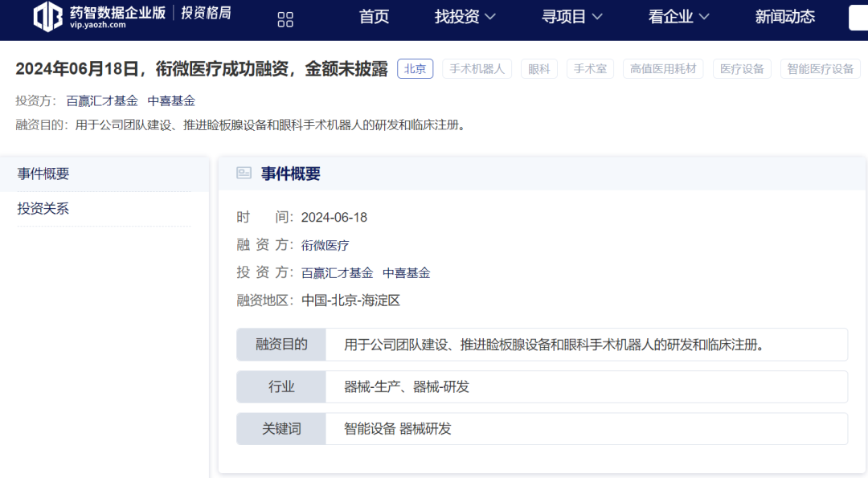
Task: Select the 高值医用耗材 tag
Action: [663, 69]
